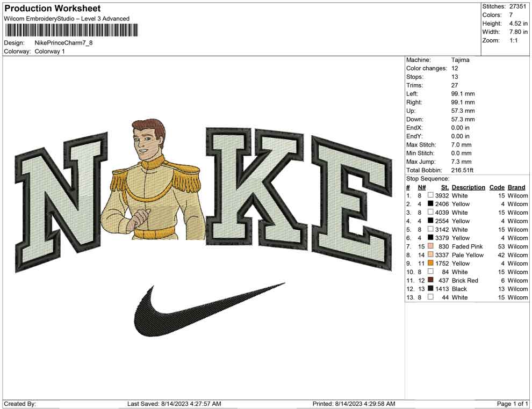The height and width of the screenshot is (409, 532).
Task: Click the Color changes value 12
Action: tap(455, 69)
